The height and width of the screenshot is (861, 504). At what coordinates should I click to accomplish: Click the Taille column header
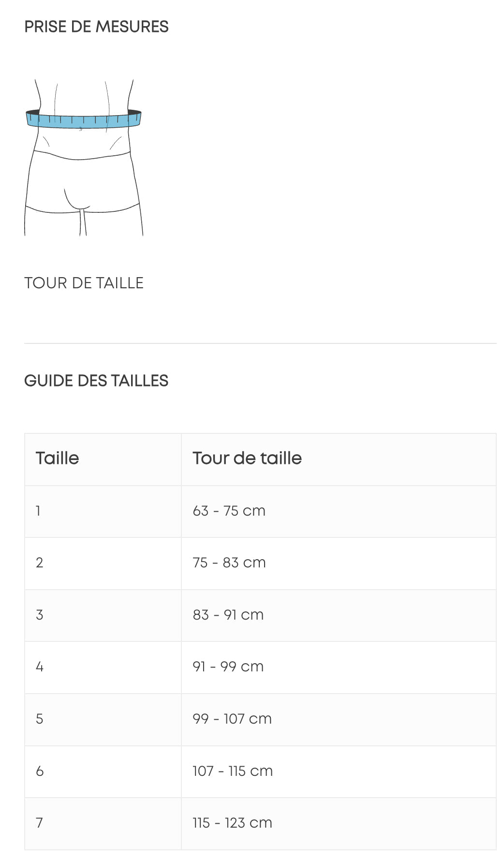click(57, 458)
